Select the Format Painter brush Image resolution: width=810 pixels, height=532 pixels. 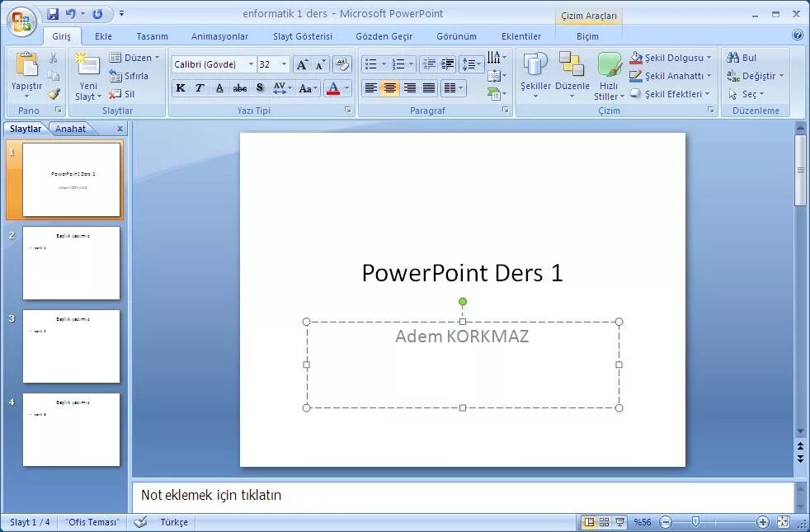54,94
